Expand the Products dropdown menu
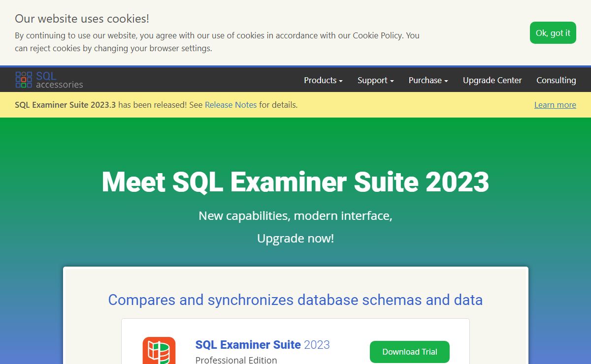Image resolution: width=591 pixels, height=364 pixels. tap(323, 80)
